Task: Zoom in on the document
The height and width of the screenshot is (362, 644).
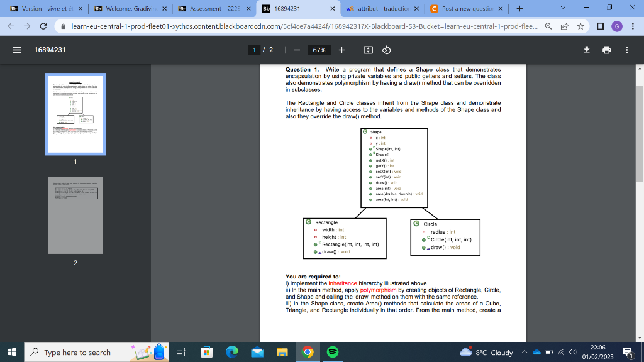Action: 342,50
